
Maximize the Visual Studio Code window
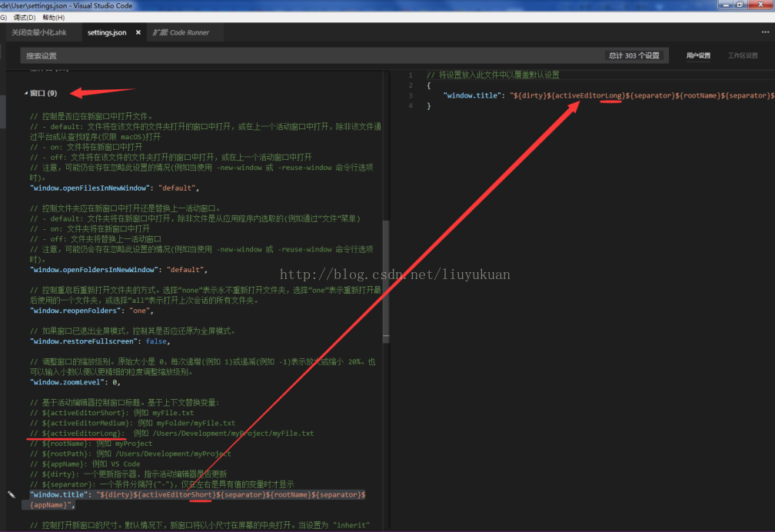[740, 5]
